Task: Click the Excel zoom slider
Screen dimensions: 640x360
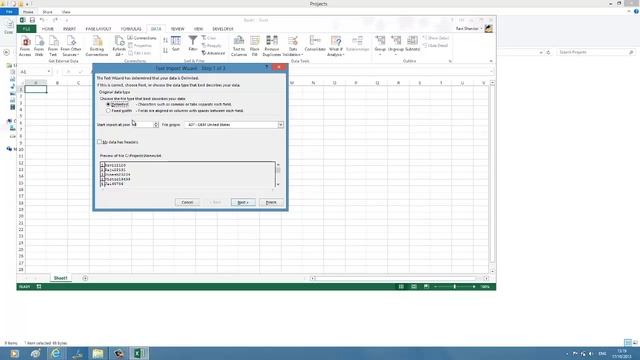Action: pyautogui.click(x=455, y=287)
